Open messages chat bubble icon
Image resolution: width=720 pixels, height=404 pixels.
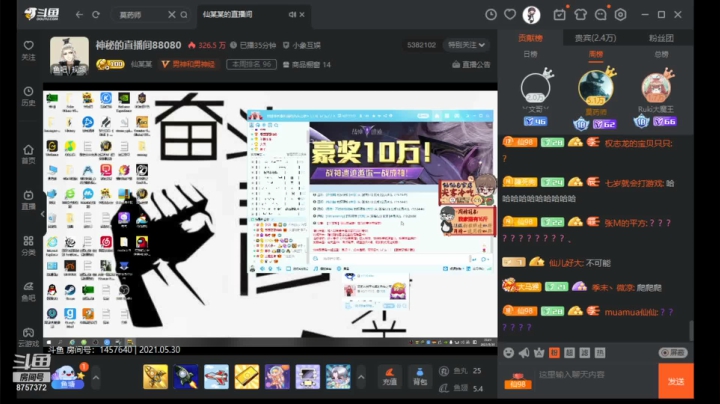coord(601,15)
